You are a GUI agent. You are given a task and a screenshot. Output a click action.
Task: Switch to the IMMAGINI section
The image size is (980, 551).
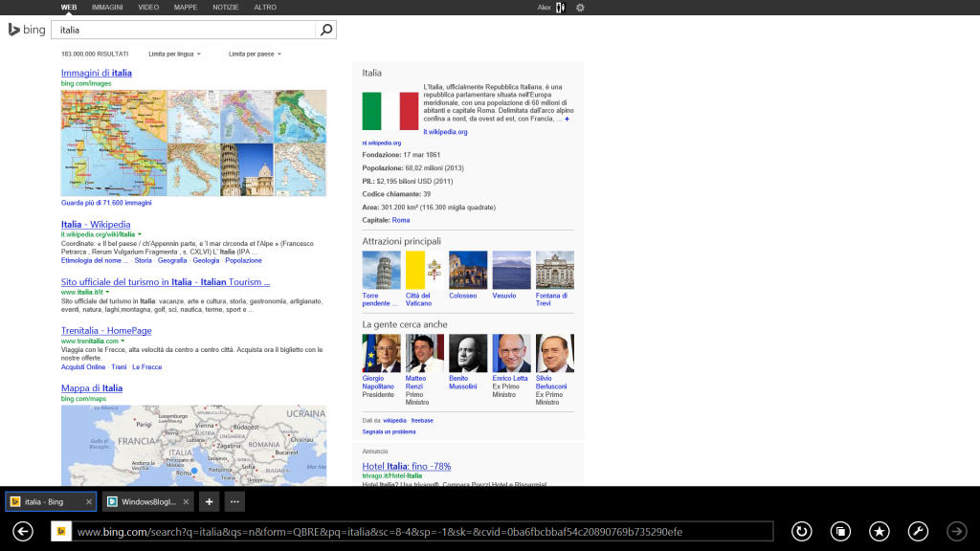pos(107,7)
